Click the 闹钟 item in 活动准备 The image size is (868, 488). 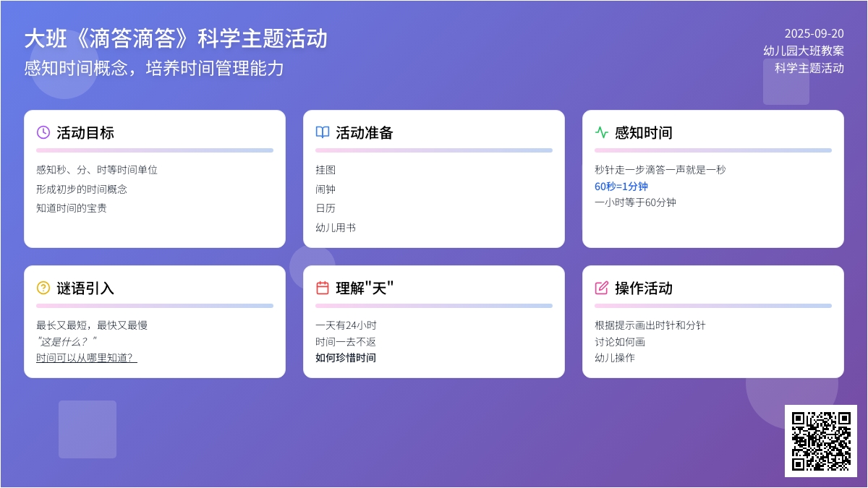(x=325, y=189)
